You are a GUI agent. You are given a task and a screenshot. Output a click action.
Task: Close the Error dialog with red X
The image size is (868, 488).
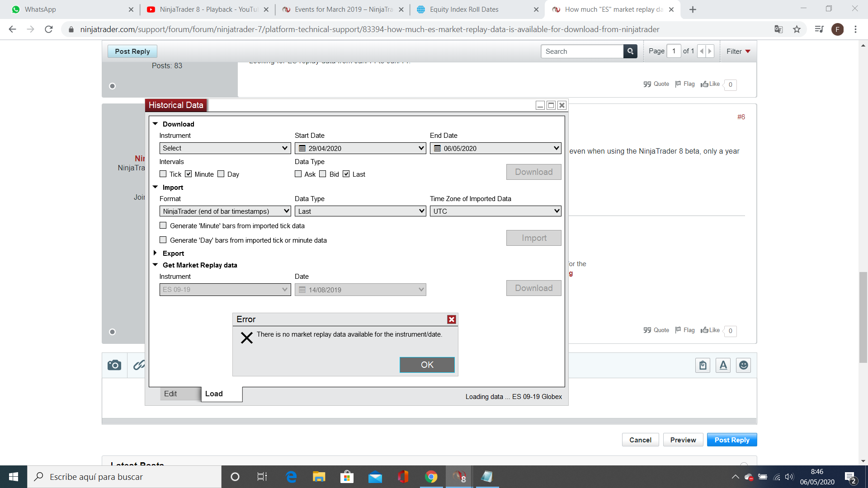451,319
